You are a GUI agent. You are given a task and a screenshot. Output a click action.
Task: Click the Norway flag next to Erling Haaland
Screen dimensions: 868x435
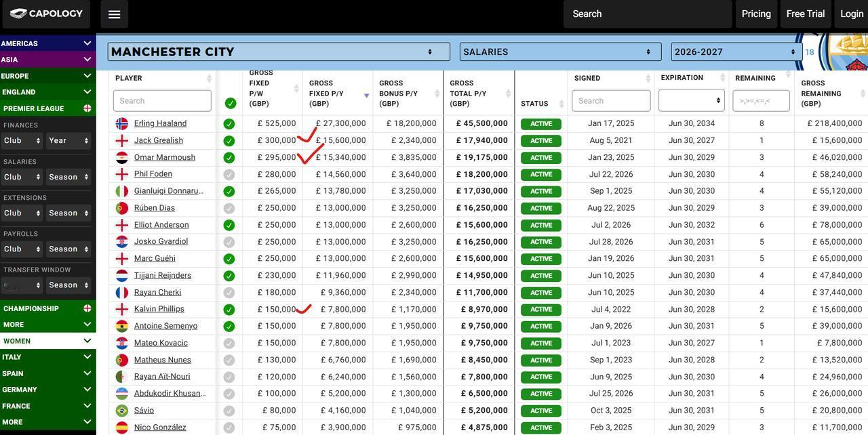pyautogui.click(x=122, y=123)
